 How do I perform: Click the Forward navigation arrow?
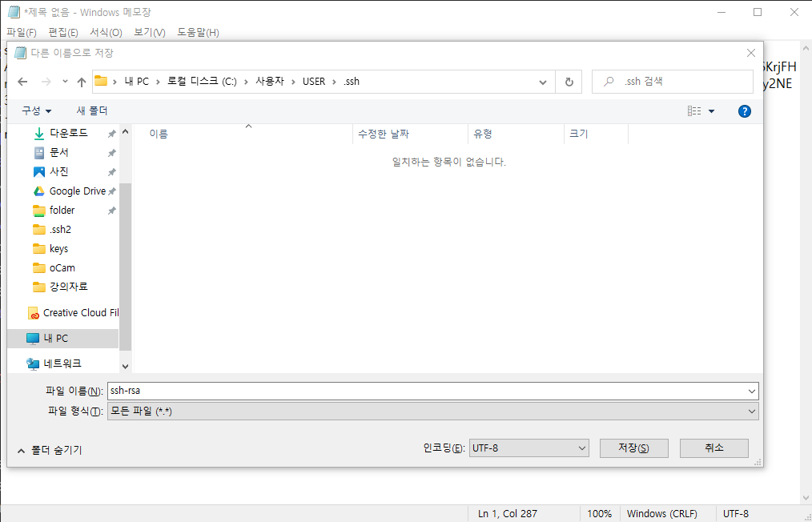pyautogui.click(x=46, y=82)
